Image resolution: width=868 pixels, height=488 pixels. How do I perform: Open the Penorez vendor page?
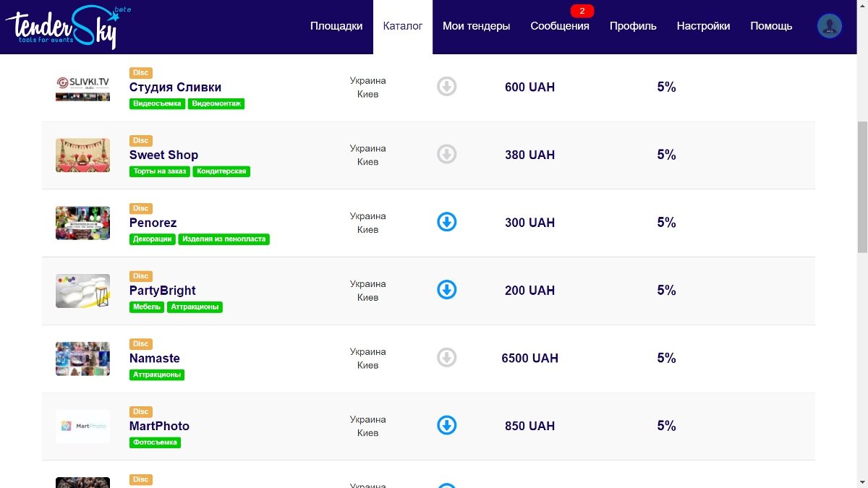[x=153, y=223]
